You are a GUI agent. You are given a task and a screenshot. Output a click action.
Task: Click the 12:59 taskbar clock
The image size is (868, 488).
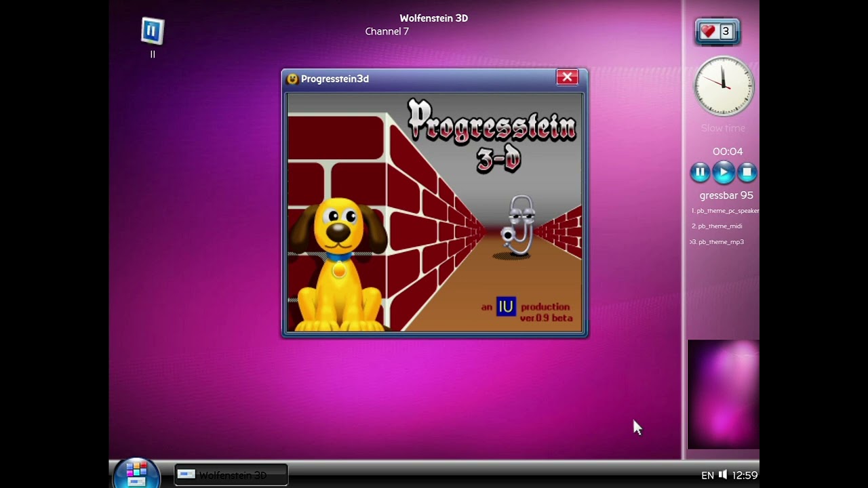point(745,476)
